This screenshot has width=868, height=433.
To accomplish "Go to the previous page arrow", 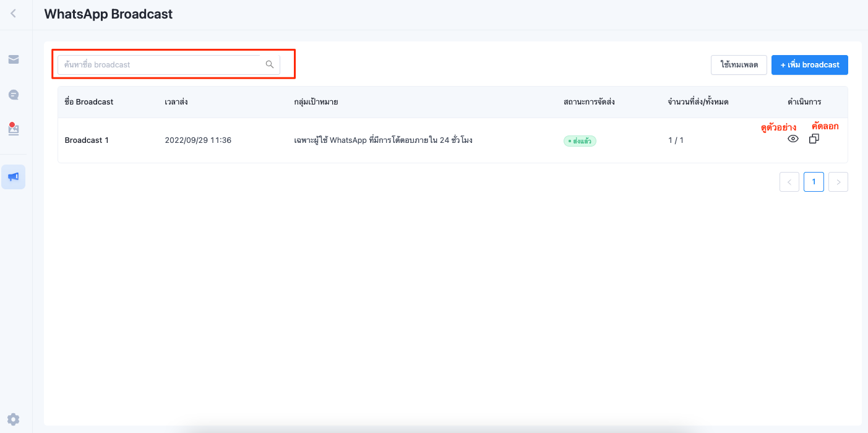I will (789, 182).
